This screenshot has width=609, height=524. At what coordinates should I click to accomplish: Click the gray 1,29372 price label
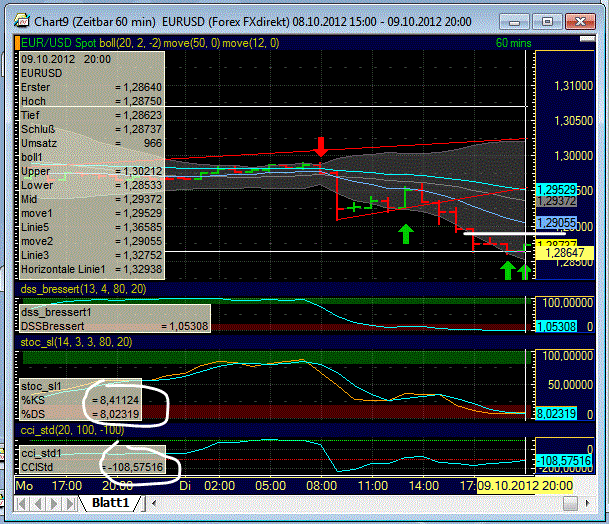556,201
